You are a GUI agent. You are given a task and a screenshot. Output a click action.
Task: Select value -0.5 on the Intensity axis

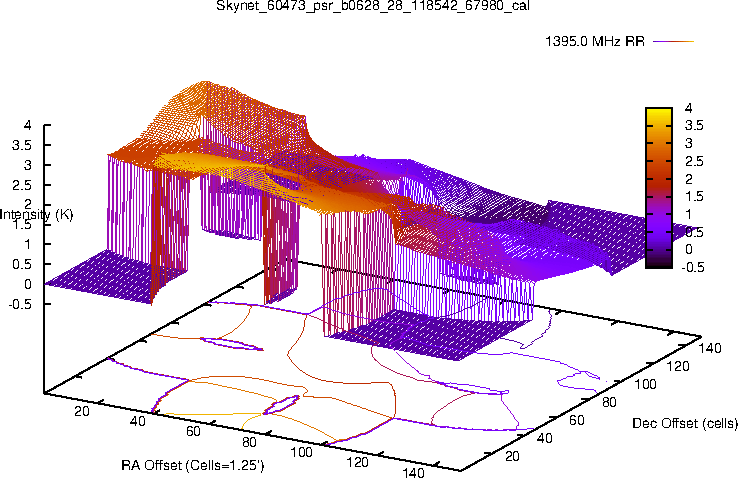(20, 304)
